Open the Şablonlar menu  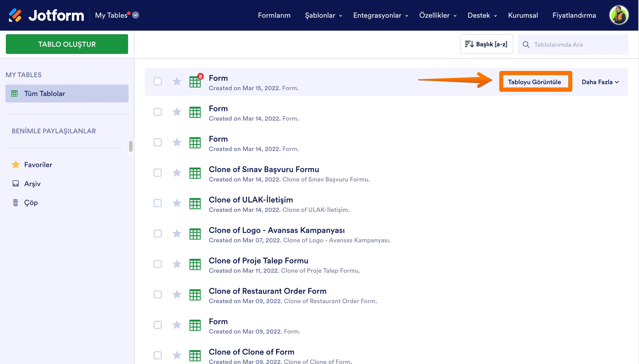(323, 15)
